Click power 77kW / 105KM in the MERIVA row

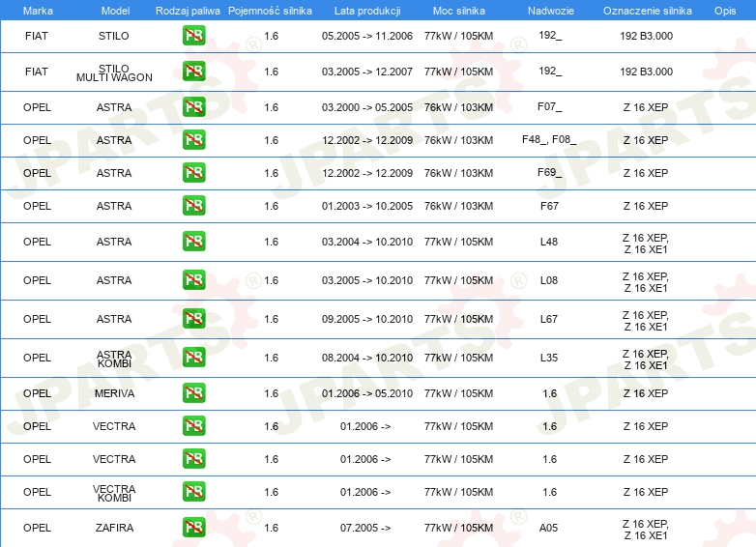tap(458, 393)
